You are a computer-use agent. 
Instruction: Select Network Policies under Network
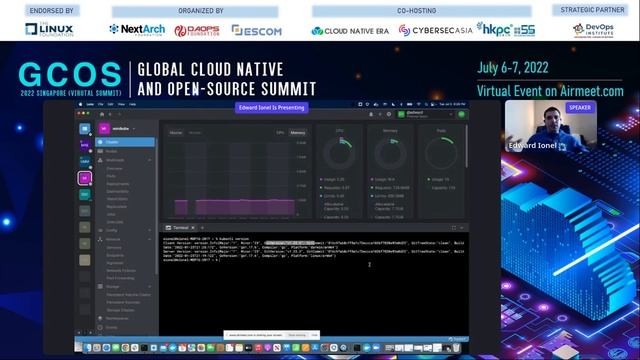pos(121,270)
